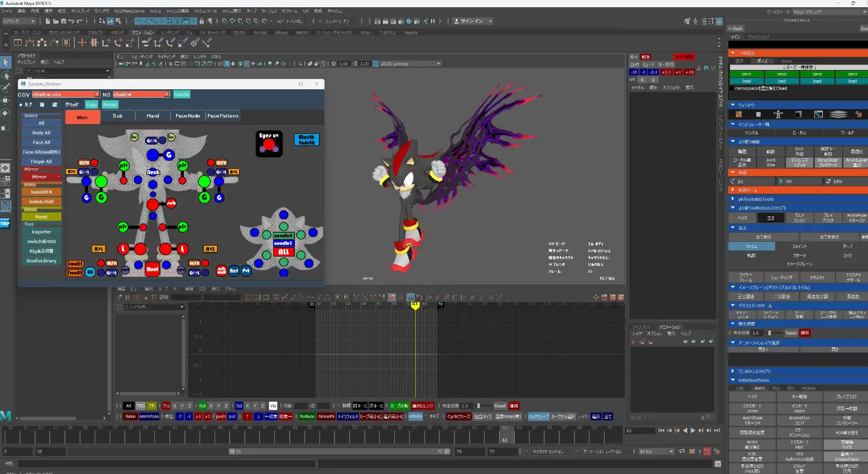Toggle the Infinite curve display button
The height and width of the screenshot is (474, 868).
pos(415,417)
